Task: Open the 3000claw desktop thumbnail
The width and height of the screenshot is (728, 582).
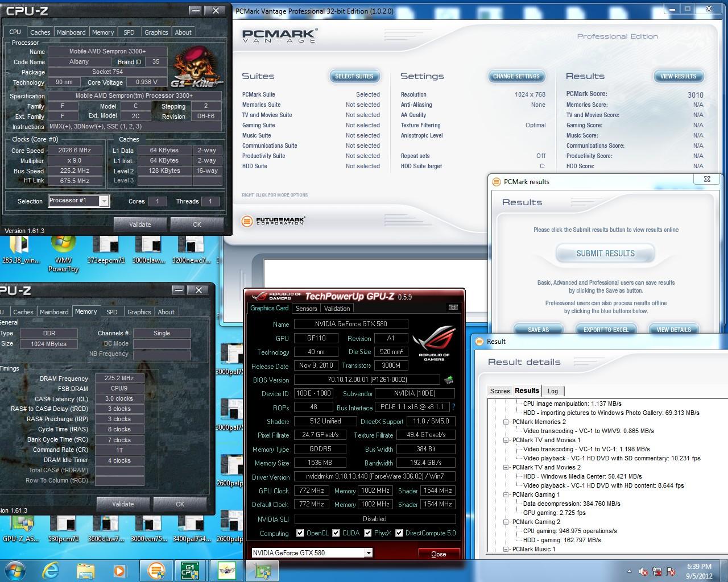Action: coord(148,250)
